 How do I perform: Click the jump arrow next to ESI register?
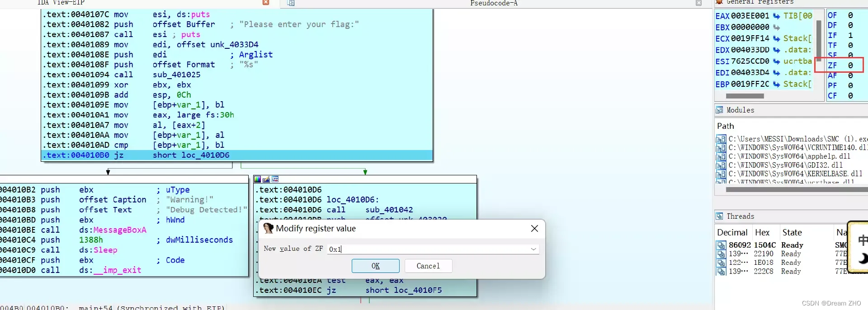point(776,61)
